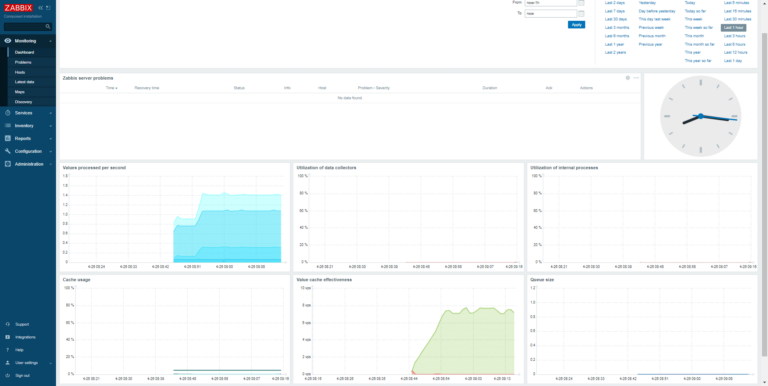Screen dimensions: 768x386
Task: Click the sidebar search input box
Action: point(24,26)
